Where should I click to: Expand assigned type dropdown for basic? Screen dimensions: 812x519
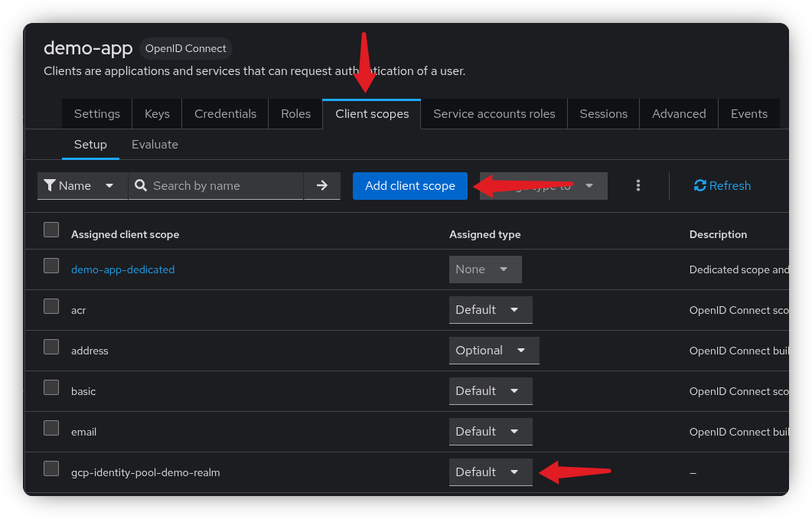tap(490, 391)
